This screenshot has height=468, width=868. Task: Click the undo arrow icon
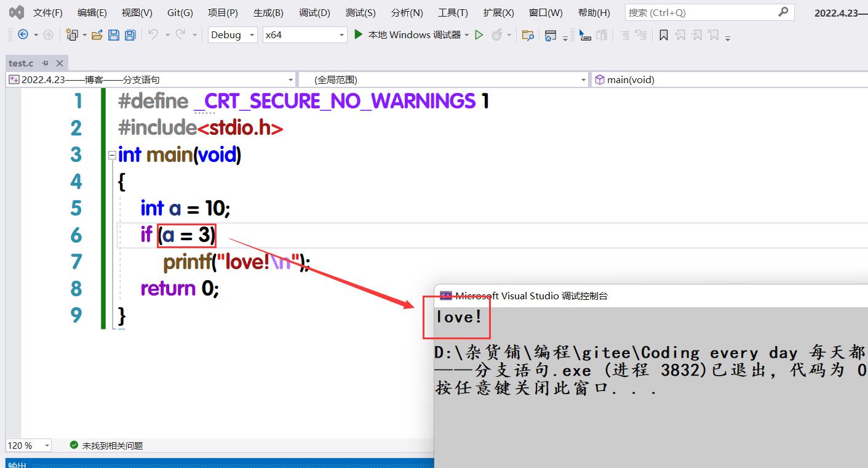click(x=153, y=35)
